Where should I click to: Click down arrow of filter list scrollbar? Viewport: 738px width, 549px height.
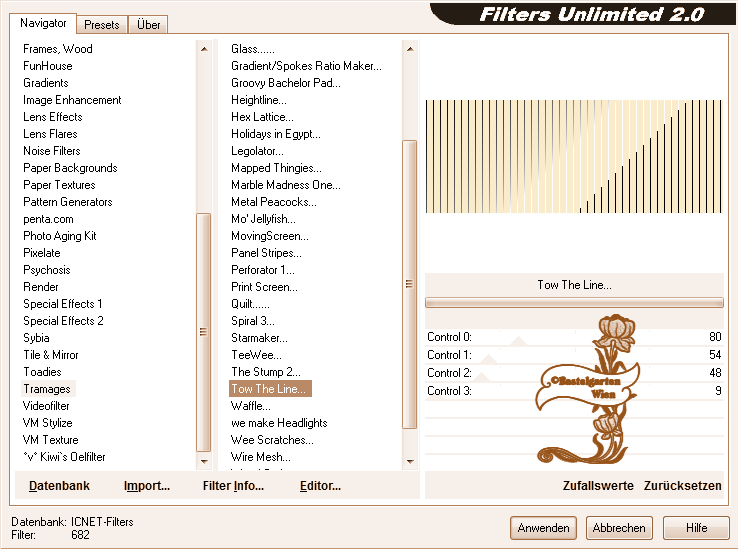tap(410, 461)
